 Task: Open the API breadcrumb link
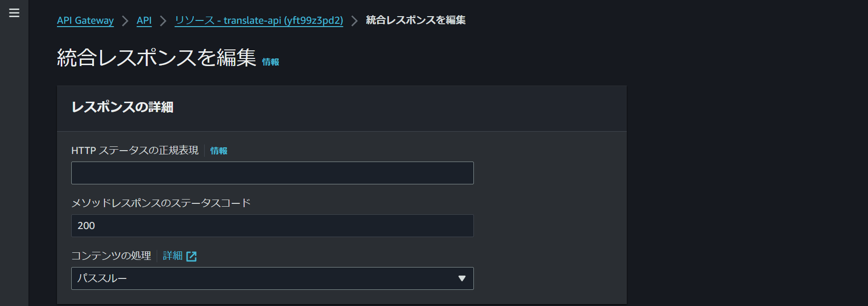[144, 20]
